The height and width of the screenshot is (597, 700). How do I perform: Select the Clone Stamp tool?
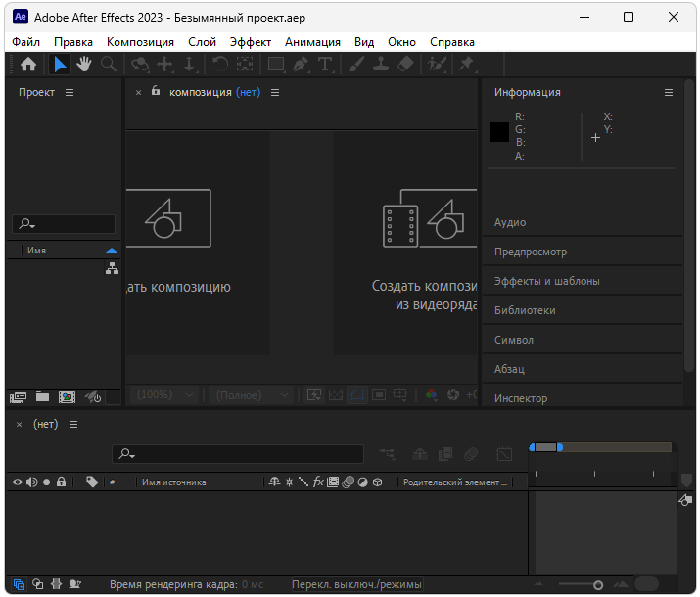pyautogui.click(x=381, y=65)
